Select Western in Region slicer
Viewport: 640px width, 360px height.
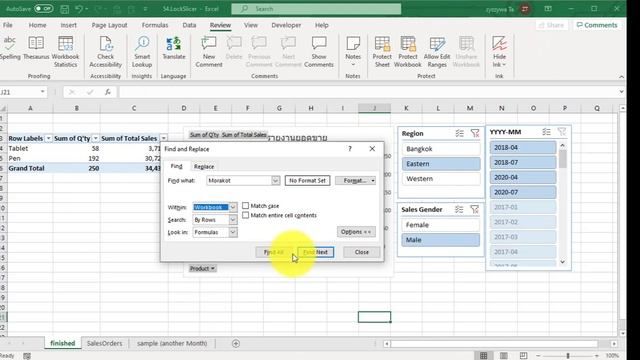click(x=441, y=179)
